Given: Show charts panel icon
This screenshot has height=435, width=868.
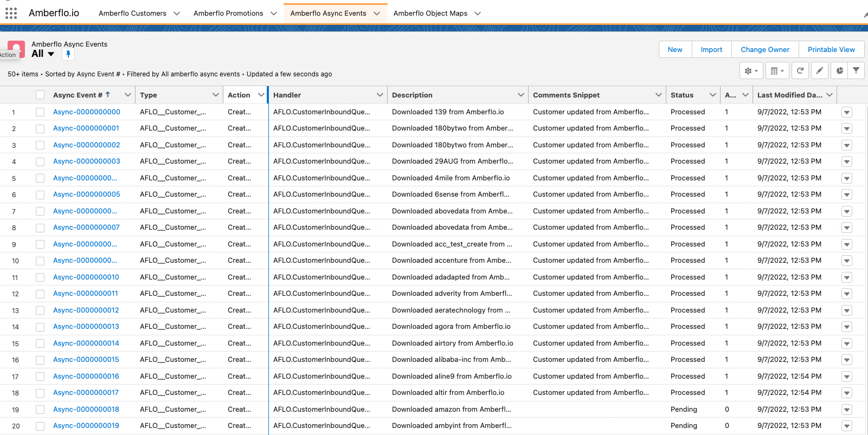Looking at the screenshot, I should (839, 70).
